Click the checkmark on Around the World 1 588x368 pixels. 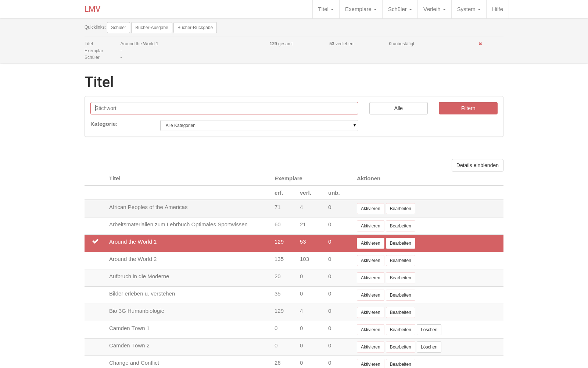click(96, 241)
